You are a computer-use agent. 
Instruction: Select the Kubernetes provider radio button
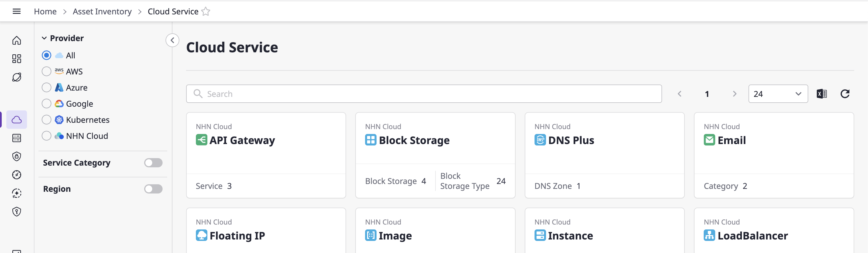47,120
